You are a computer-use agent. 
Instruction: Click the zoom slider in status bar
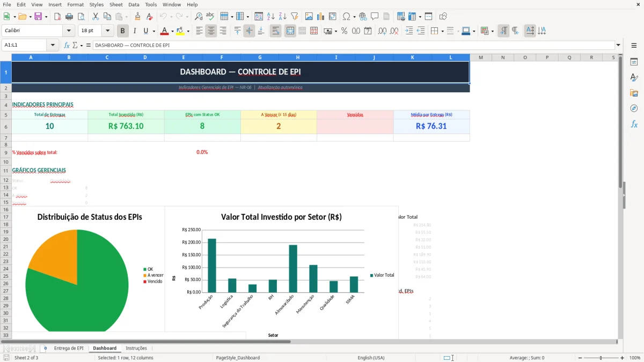[x=601, y=358]
